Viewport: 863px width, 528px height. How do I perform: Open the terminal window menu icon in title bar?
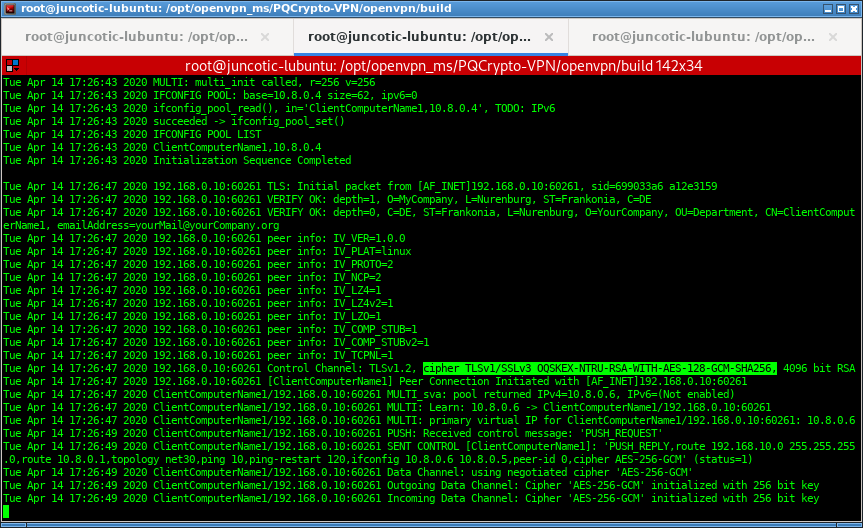click(9, 8)
